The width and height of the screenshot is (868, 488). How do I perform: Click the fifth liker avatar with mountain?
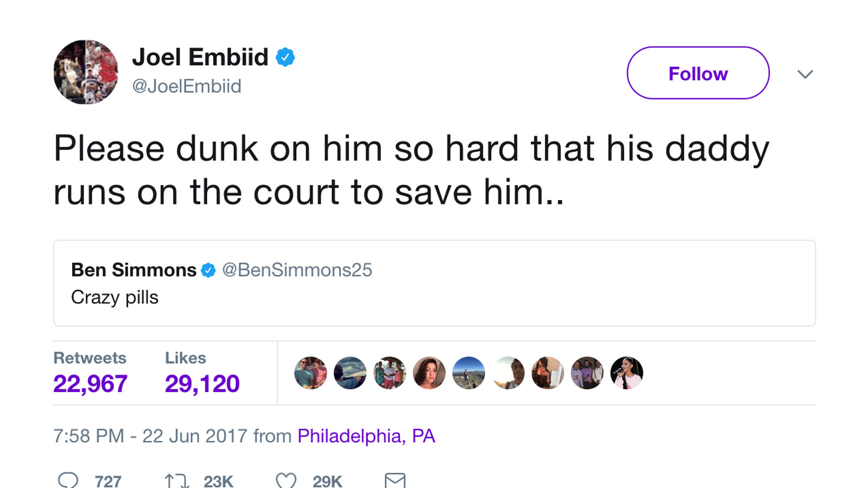point(469,373)
